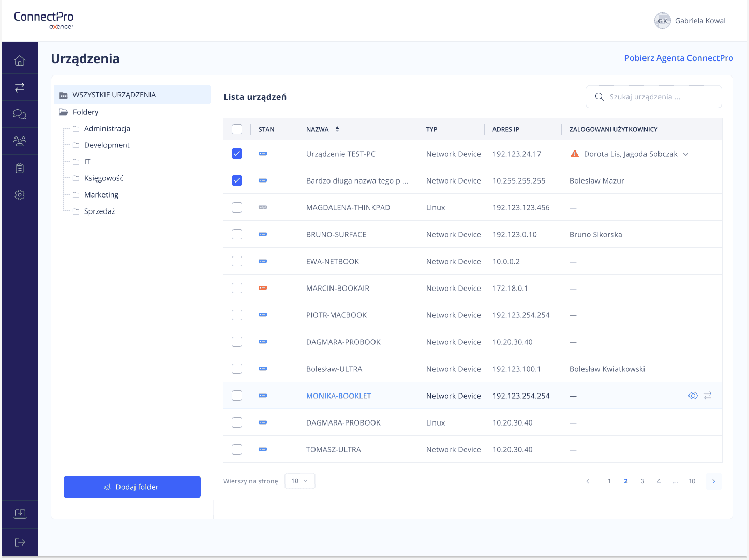Uncheck the Urządzenie TEST-PC checkbox
The width and height of the screenshot is (749, 560).
pos(237,154)
